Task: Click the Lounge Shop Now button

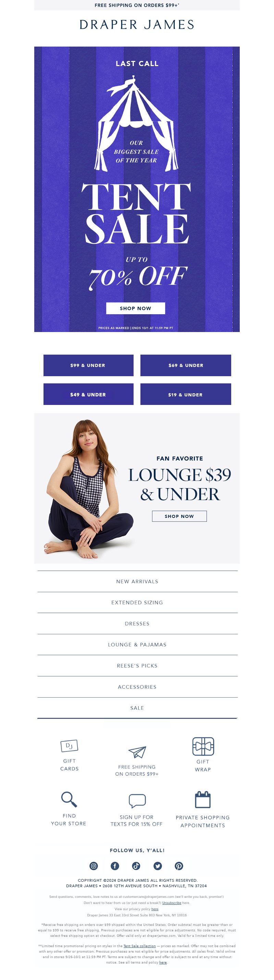Action: (179, 516)
